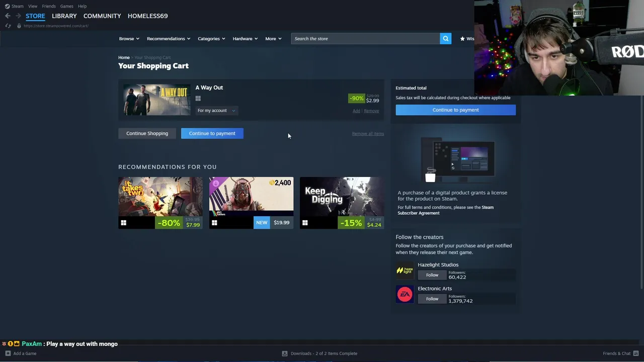Click the store URL address bar

56,26
